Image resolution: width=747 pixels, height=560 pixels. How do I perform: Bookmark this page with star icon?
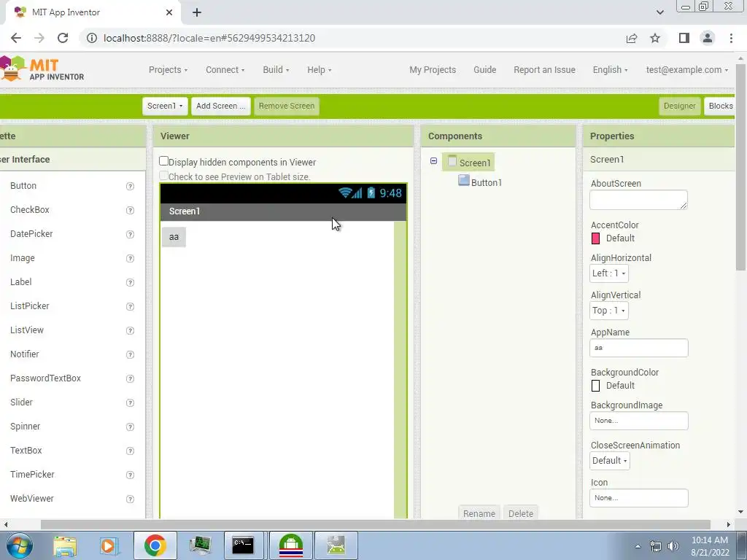[655, 38]
